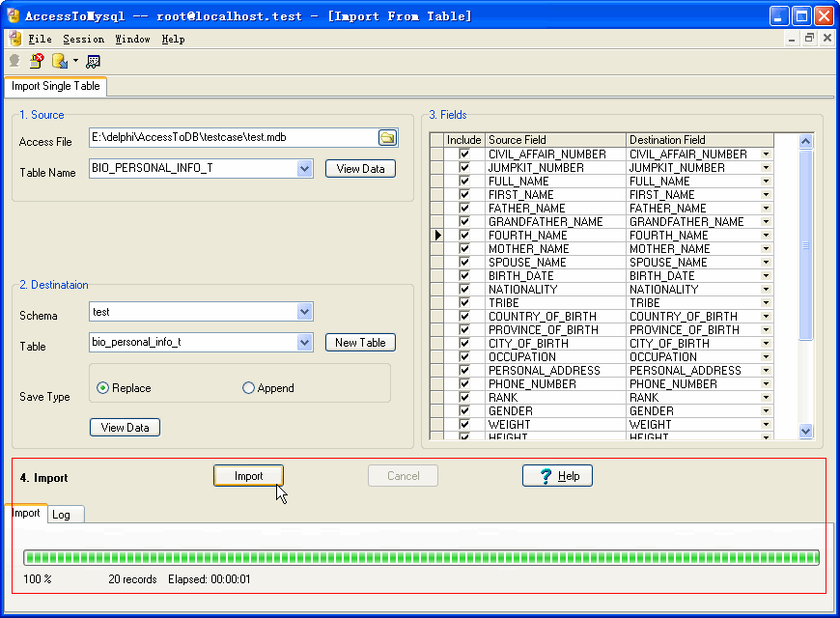Open destination dropdown for CIVIL_AFFAIR_NUMBER
The height and width of the screenshot is (618, 840).
click(766, 154)
